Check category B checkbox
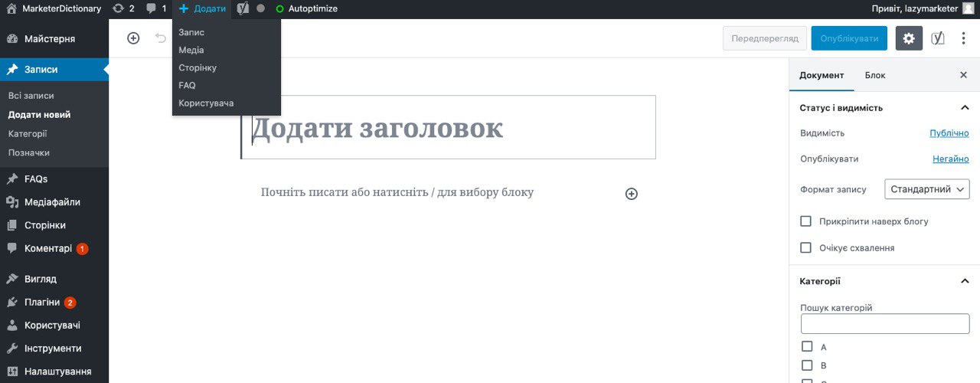This screenshot has height=383, width=980. point(807,365)
